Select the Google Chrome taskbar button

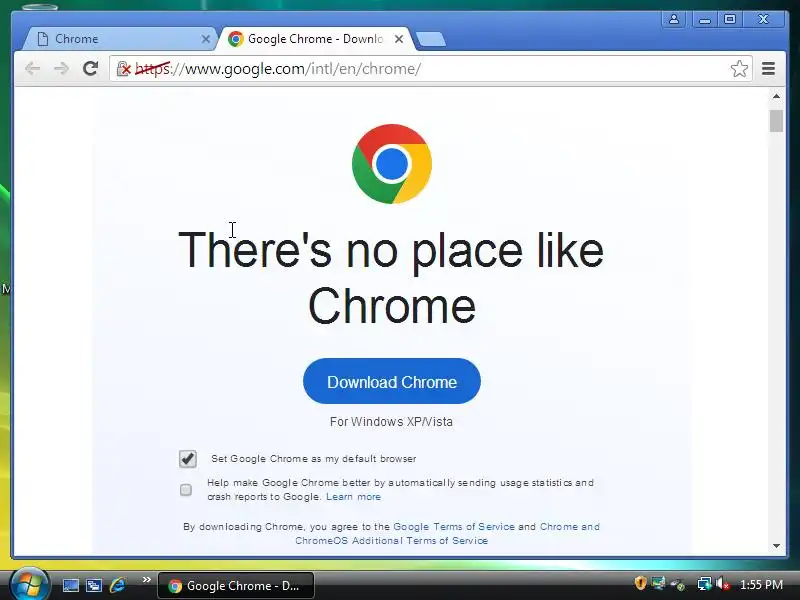(x=236, y=586)
